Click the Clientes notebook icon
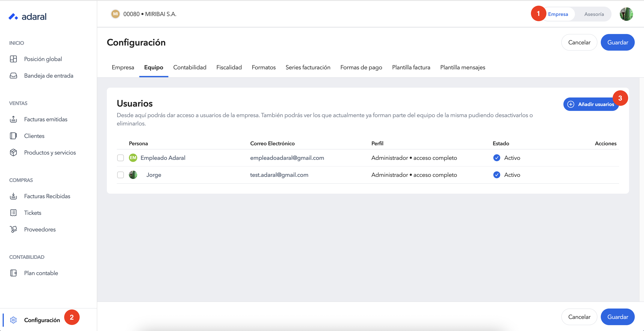The height and width of the screenshot is (331, 644). 13,136
